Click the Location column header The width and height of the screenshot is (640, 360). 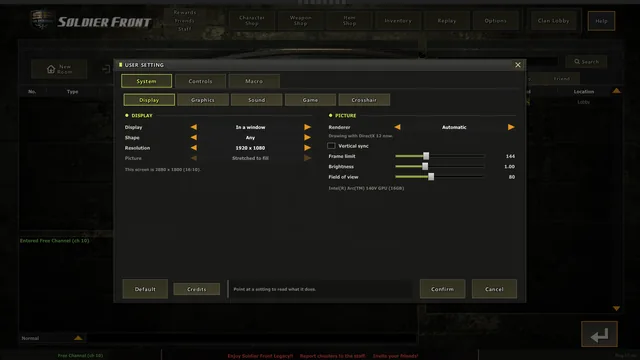pos(584,91)
